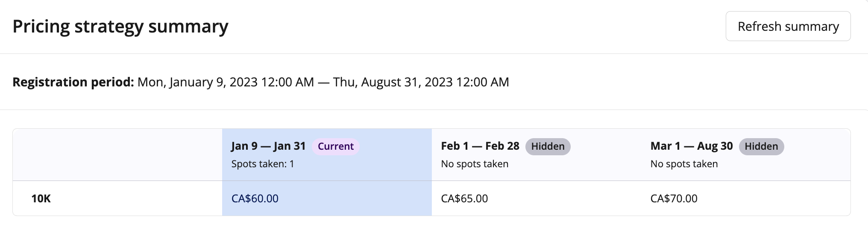Click the Hidden badge for Feb 1 — Feb 28
Viewport: 868px width, 225px height.
548,146
